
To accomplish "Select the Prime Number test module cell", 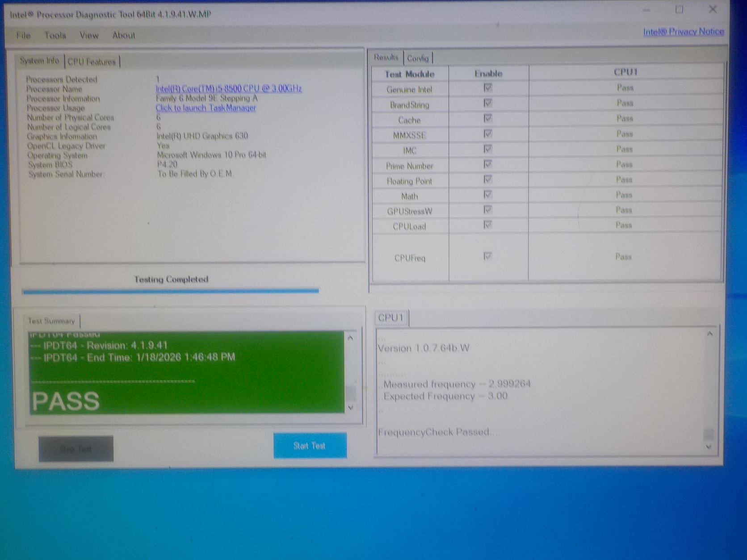I will [x=410, y=166].
